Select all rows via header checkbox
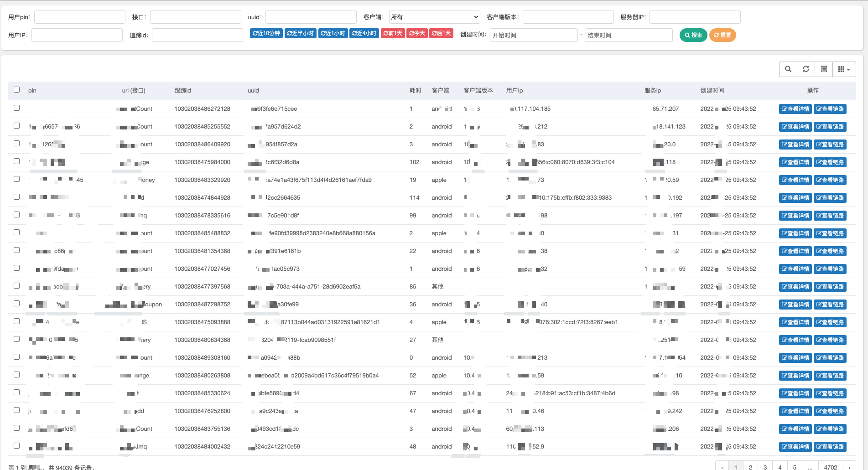868x470 pixels. (x=17, y=90)
